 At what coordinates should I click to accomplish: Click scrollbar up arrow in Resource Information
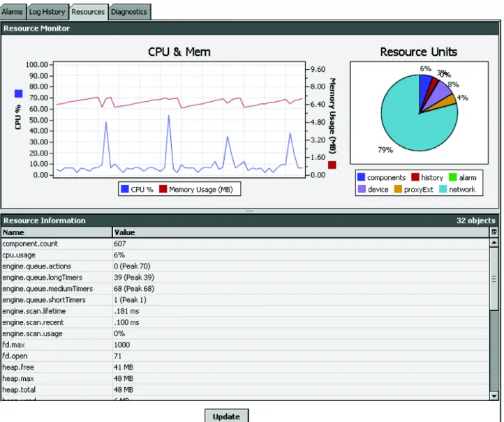(x=494, y=243)
